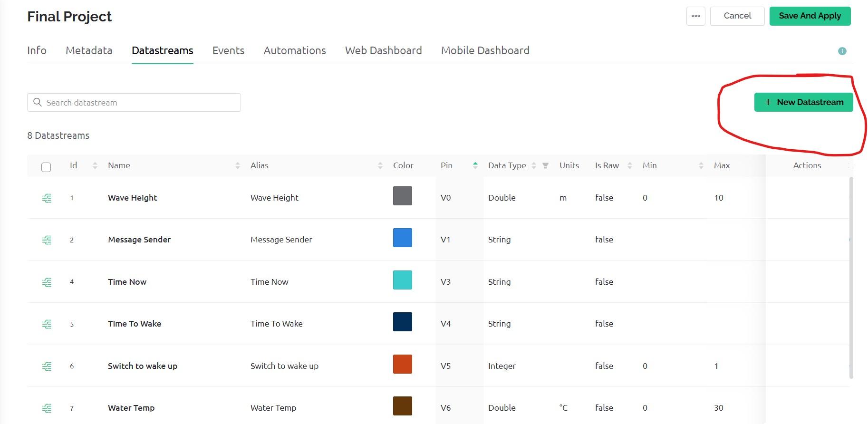Click the orange Switch to wake up color swatch
Image resolution: width=868 pixels, height=424 pixels.
(402, 364)
